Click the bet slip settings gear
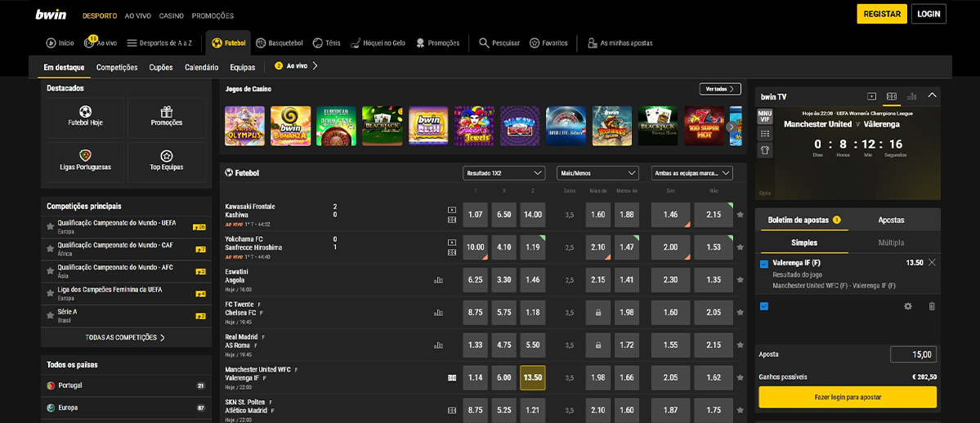The width and height of the screenshot is (980, 423). pos(907,306)
